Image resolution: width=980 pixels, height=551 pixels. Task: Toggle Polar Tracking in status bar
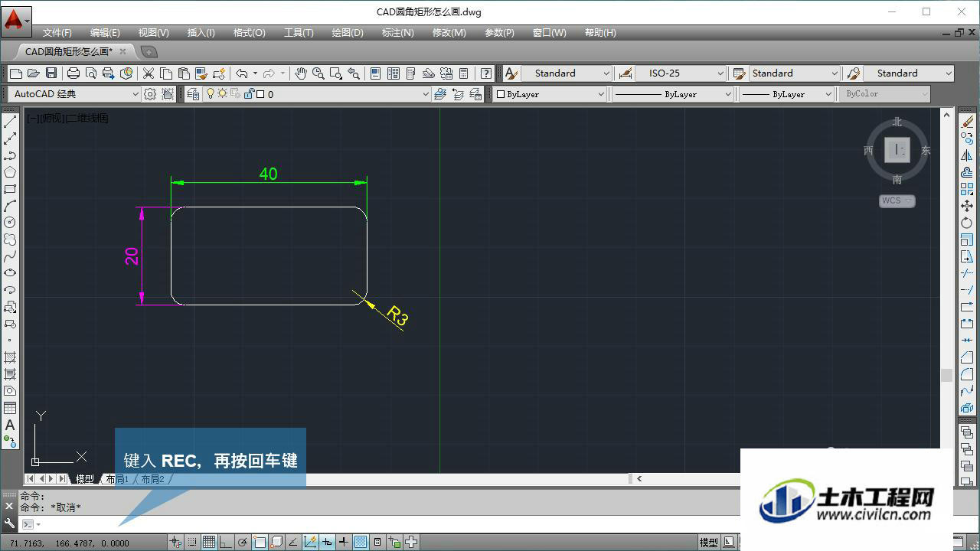point(243,543)
